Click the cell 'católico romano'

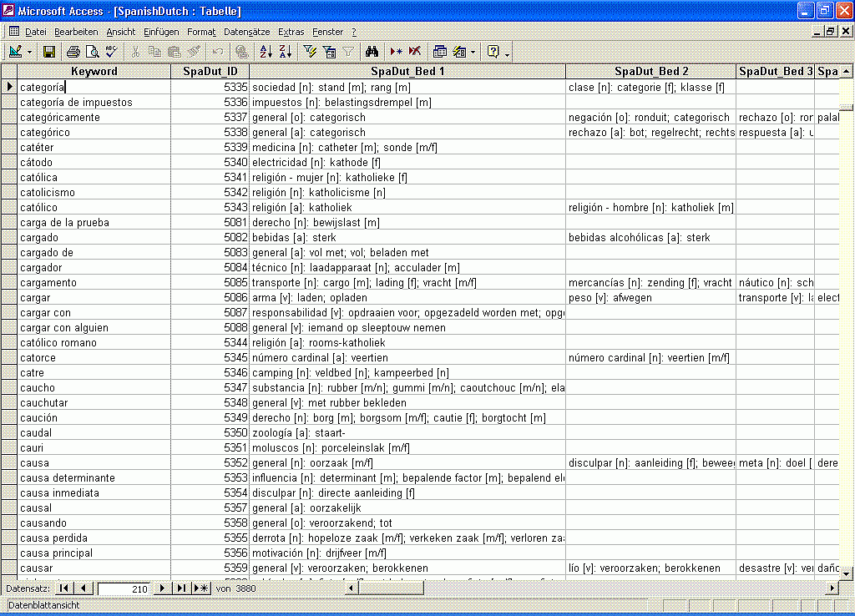tap(94, 342)
